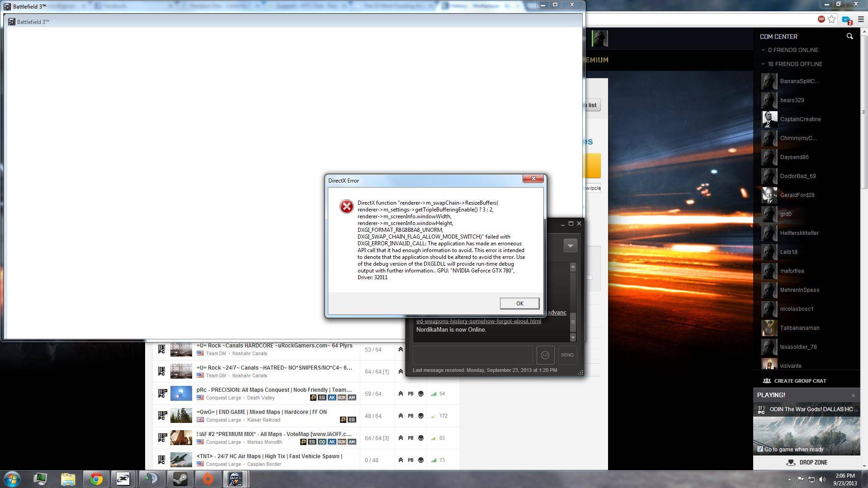Collapse the 16 Friends Offline section

click(763, 64)
